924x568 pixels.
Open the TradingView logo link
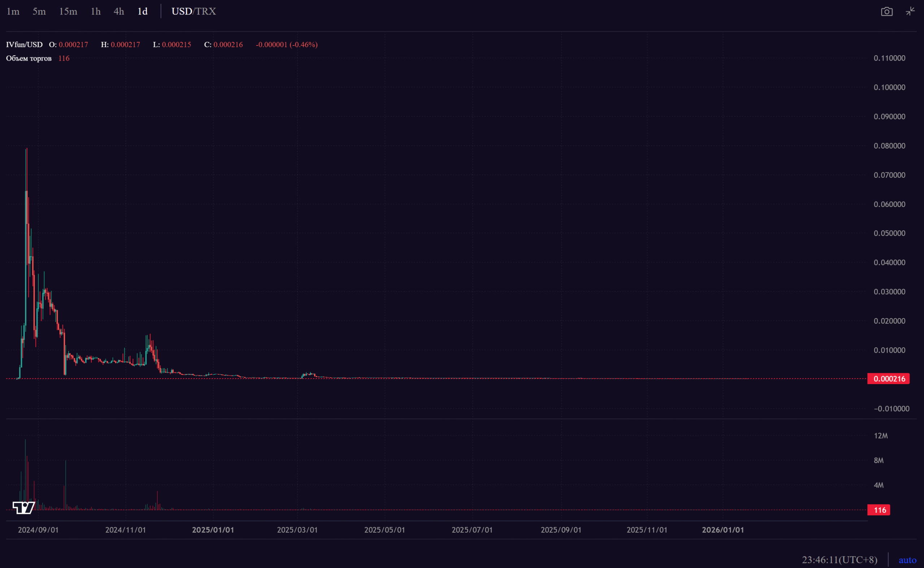coord(24,507)
